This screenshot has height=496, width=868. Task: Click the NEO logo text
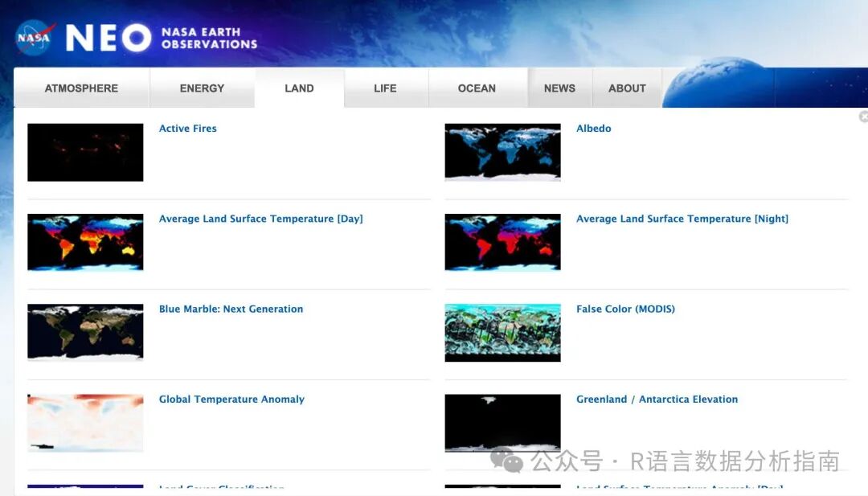108,38
